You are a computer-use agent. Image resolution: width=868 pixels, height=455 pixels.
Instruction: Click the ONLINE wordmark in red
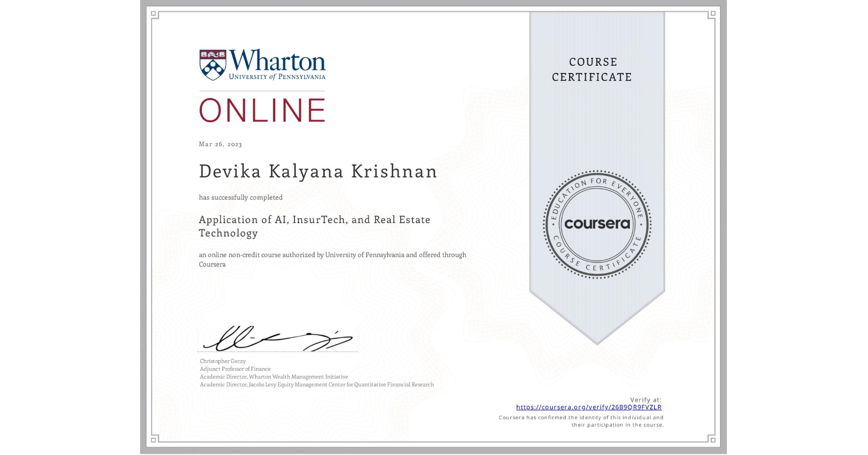pos(262,110)
